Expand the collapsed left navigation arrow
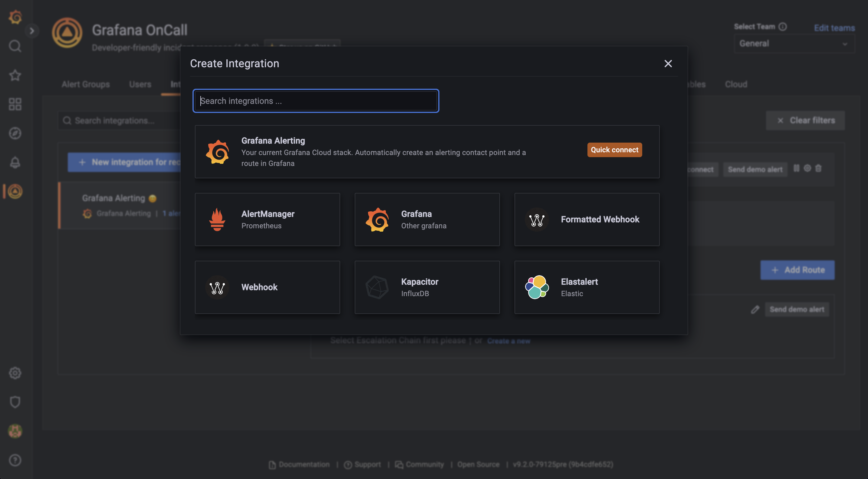 (32, 31)
